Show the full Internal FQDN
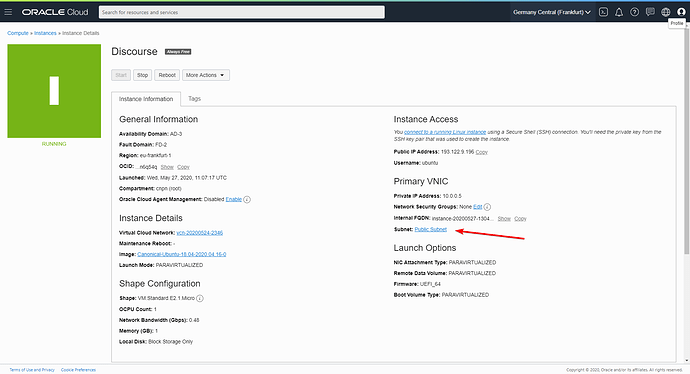 pyautogui.click(x=504, y=219)
